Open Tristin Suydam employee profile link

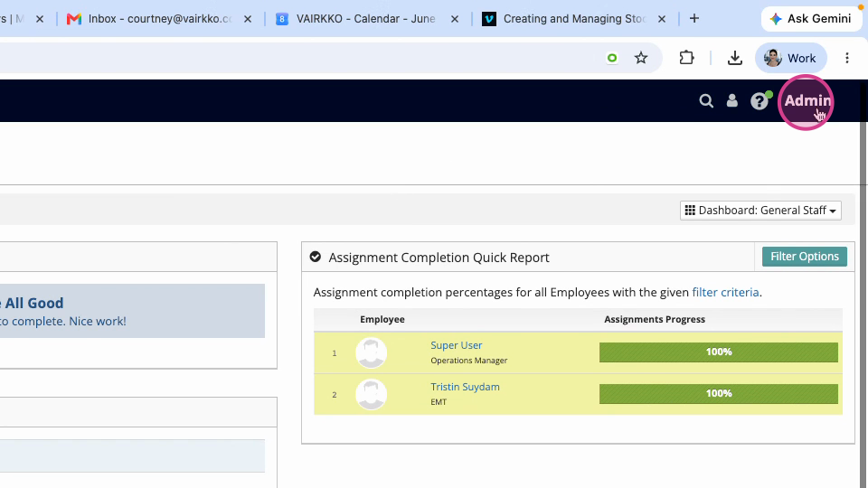point(465,387)
